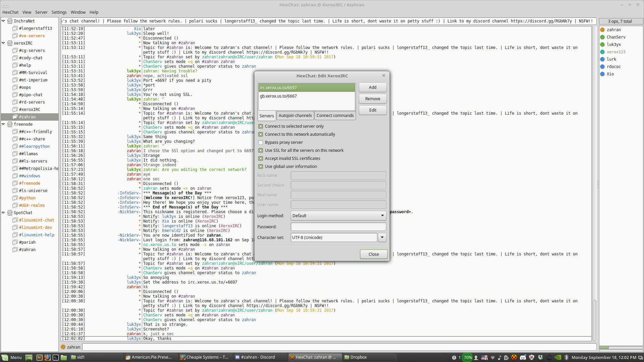
Task: Select user xerox123 in the user list
Action: (x=616, y=52)
